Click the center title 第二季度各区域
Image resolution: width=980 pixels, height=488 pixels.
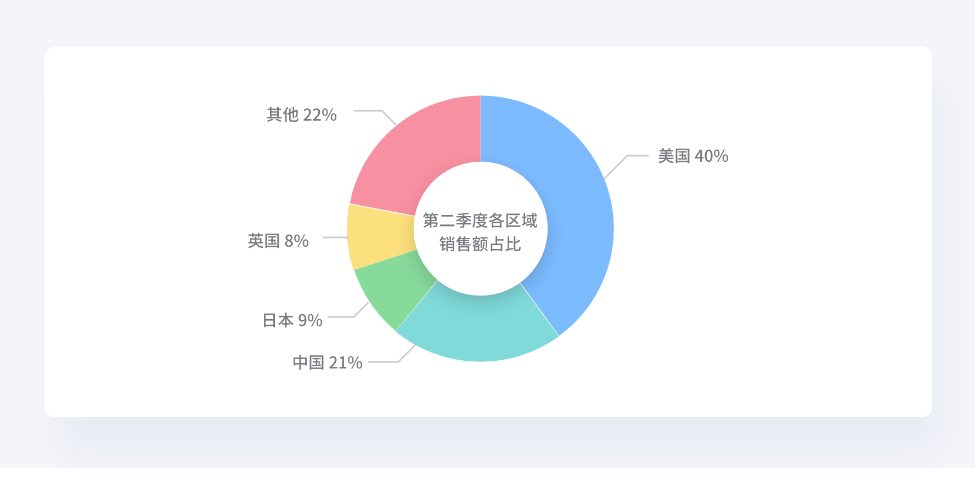480,220
